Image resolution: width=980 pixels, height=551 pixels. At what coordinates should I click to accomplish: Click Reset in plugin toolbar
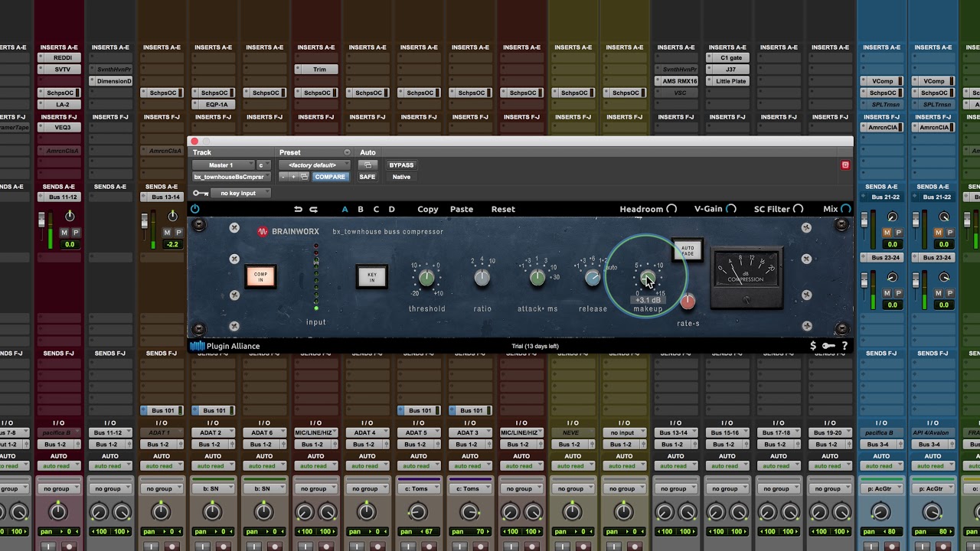pyautogui.click(x=503, y=209)
